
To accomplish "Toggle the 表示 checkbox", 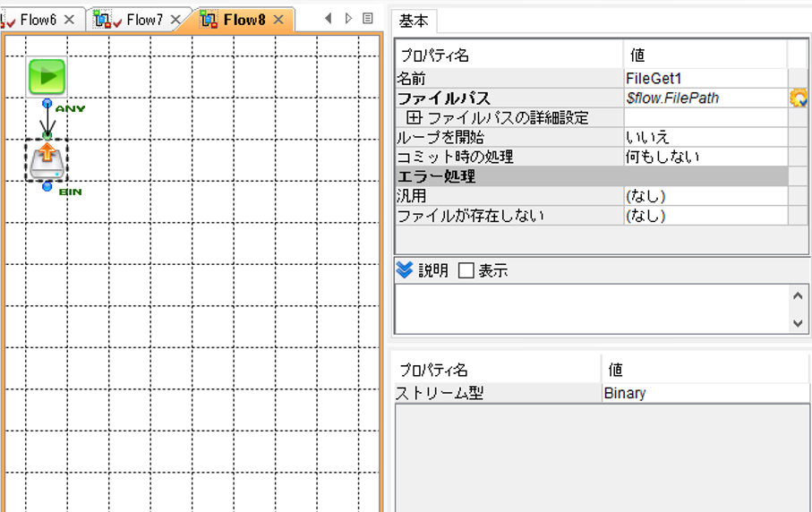I will [x=466, y=270].
